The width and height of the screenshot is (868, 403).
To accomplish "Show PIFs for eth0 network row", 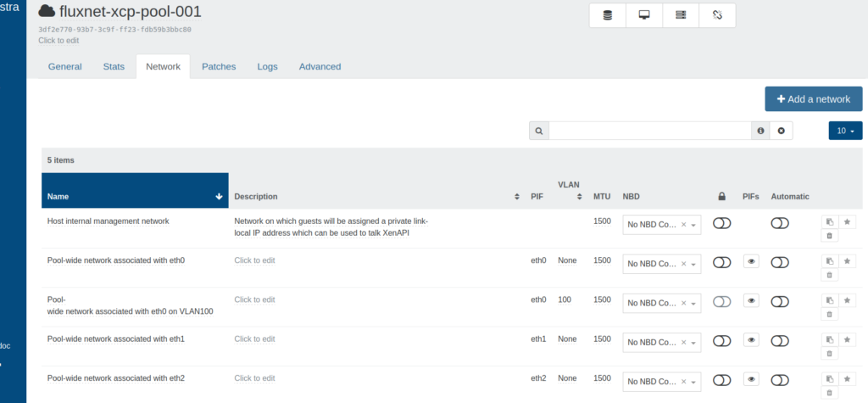I will [750, 262].
